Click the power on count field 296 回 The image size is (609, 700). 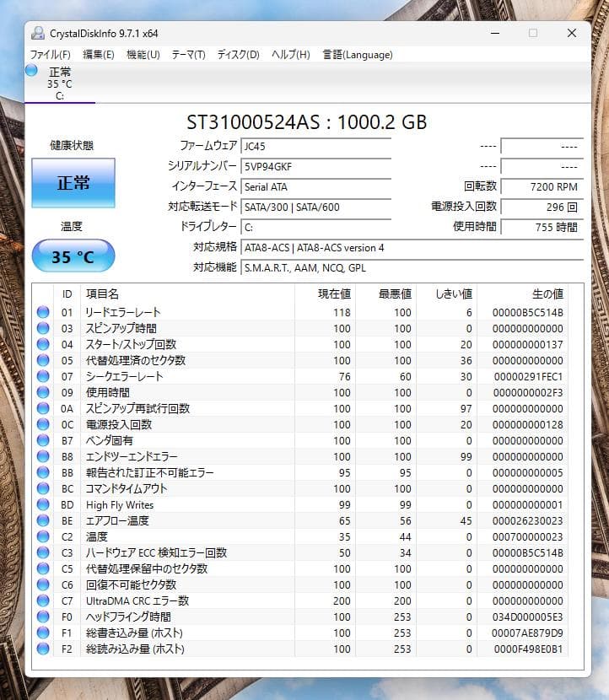click(542, 207)
